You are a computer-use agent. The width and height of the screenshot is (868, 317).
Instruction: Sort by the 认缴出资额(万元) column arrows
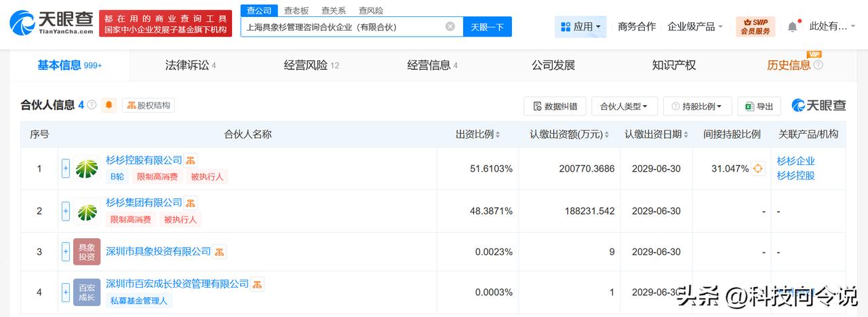tap(608, 134)
